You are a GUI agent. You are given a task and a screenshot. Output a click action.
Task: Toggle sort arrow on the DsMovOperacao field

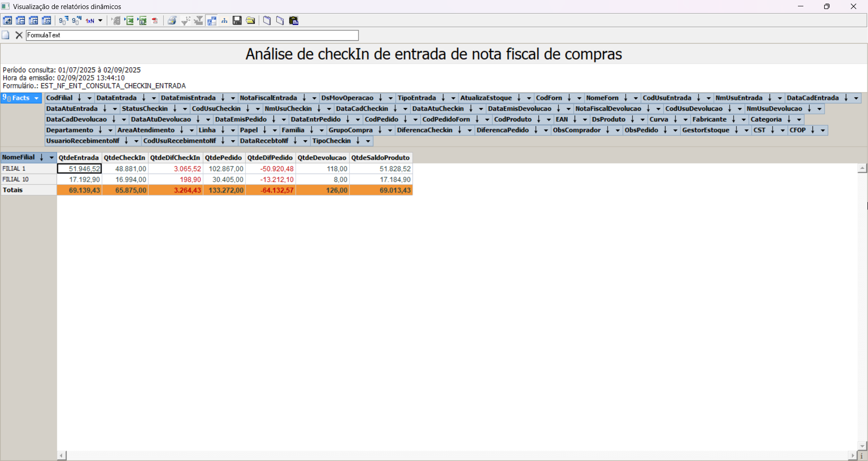click(x=381, y=98)
